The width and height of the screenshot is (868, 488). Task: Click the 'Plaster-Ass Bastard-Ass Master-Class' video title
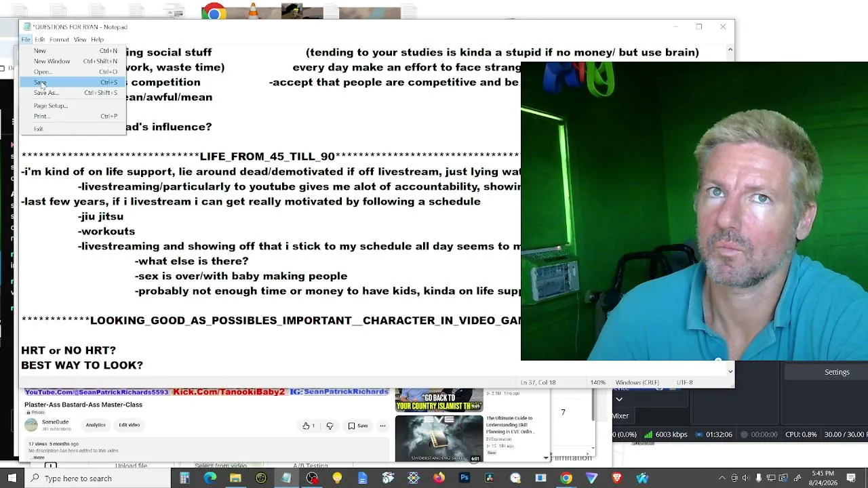coord(83,405)
